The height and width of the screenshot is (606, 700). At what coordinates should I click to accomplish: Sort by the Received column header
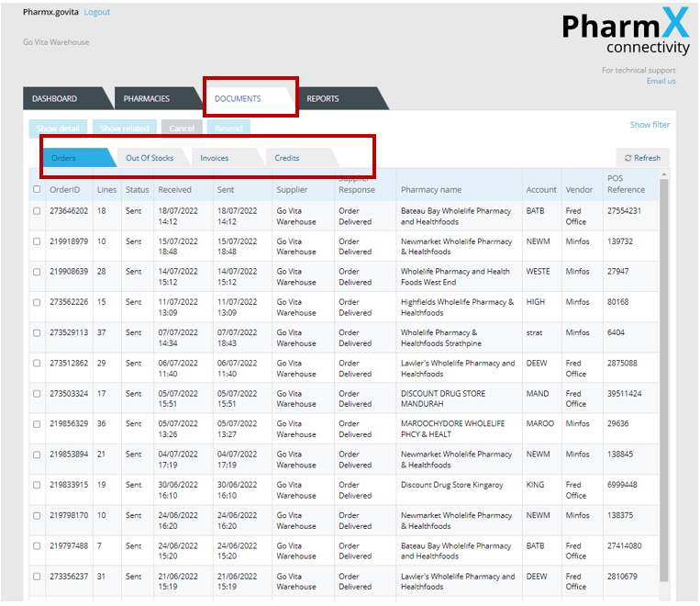coord(174,190)
